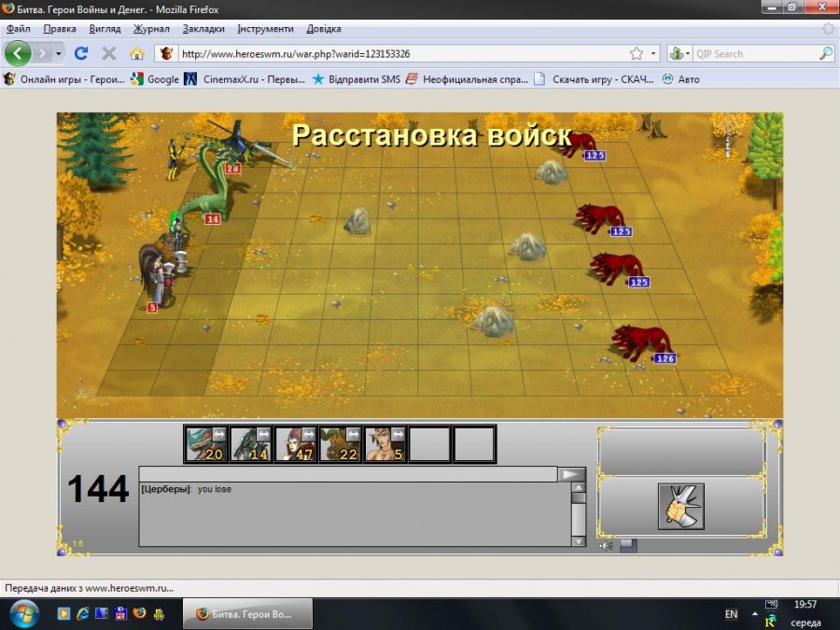Click the chat scrollbar down arrow
This screenshot has width=840, height=630.
pyautogui.click(x=578, y=541)
